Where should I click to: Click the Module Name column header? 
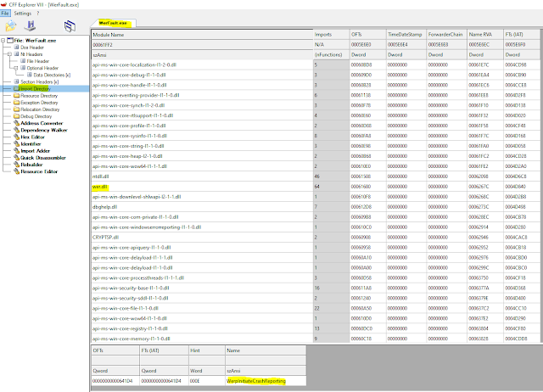[x=202, y=35]
